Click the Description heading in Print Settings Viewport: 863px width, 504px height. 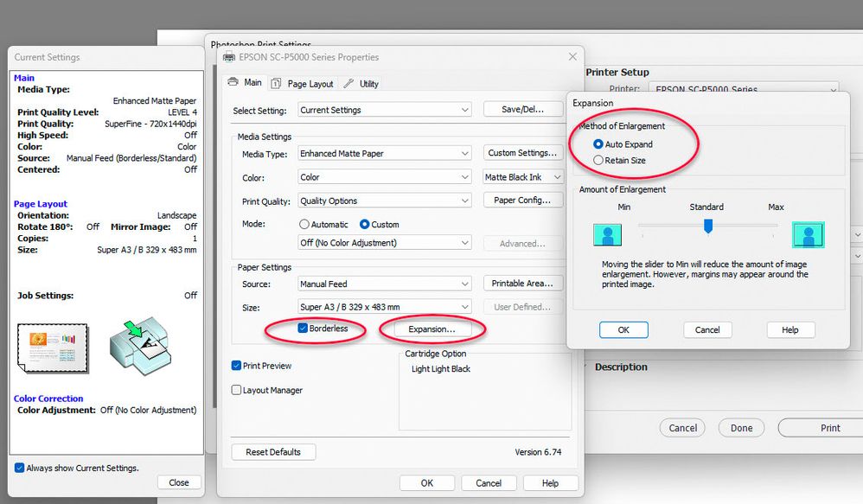tap(621, 367)
